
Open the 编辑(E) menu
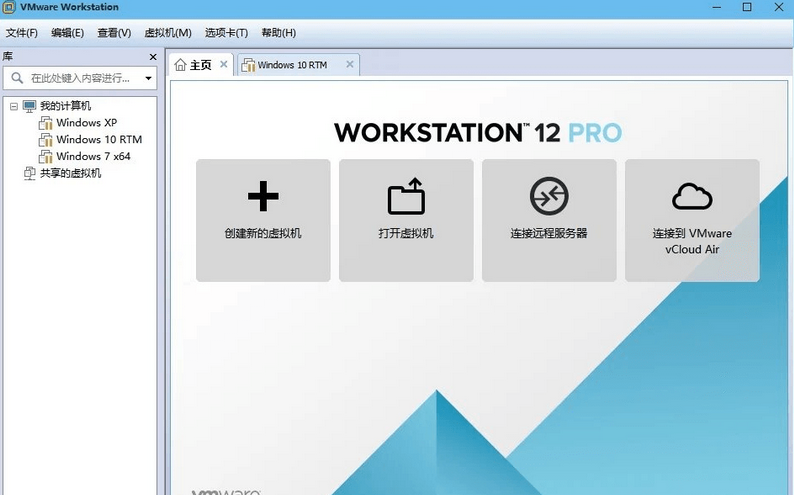67,33
